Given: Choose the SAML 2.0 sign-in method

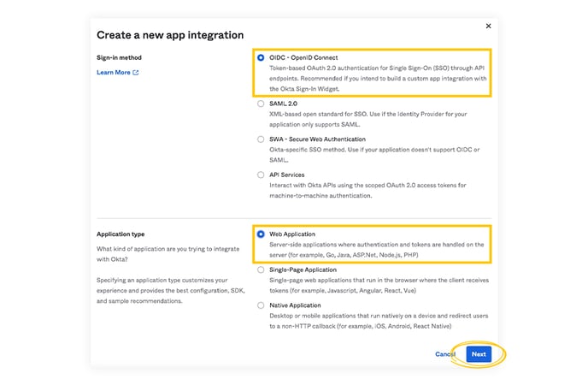Looking at the screenshot, I should [261, 104].
